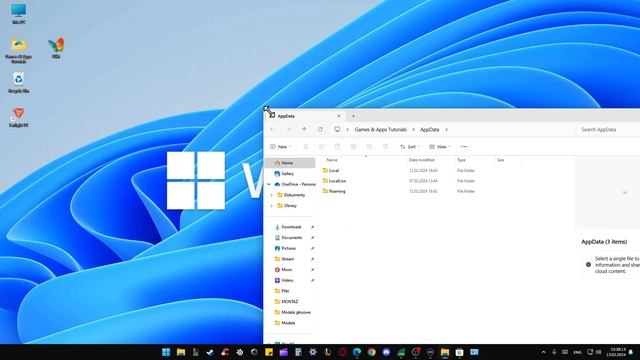Screen dimensions: 640x360
Task: Select the Local folder
Action: (x=331, y=171)
